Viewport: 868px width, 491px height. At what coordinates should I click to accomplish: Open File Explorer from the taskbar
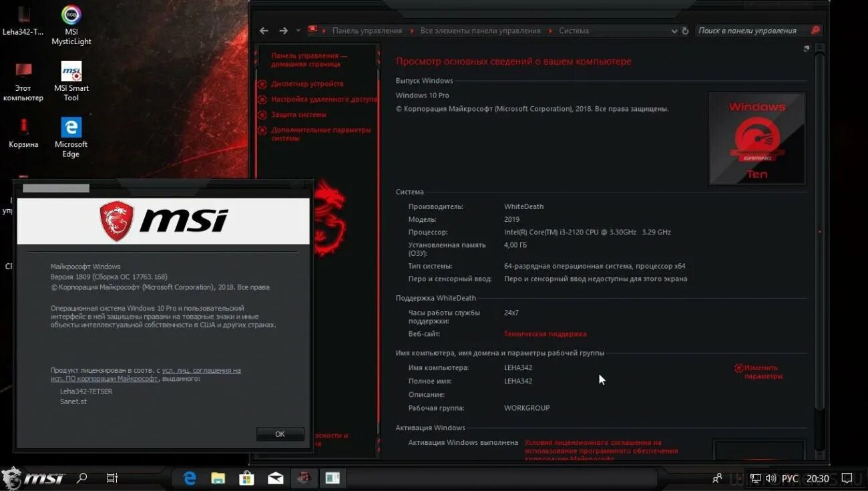click(x=218, y=478)
